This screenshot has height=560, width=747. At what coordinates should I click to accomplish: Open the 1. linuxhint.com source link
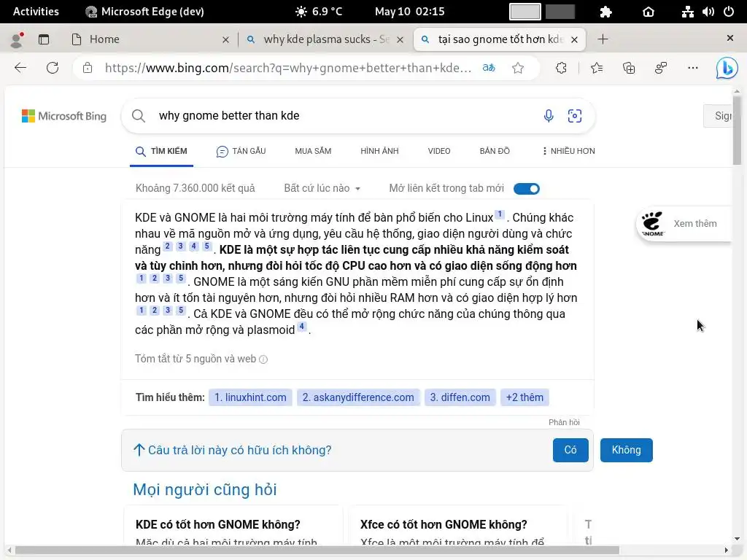pyautogui.click(x=250, y=397)
